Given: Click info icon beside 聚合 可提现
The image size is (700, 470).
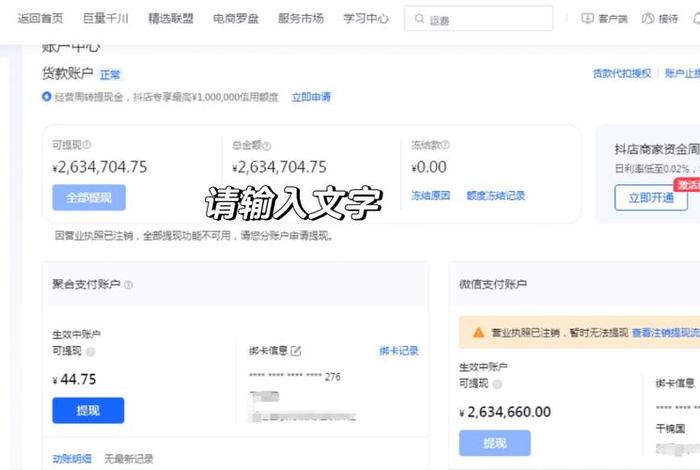Looking at the screenshot, I should (91, 352).
